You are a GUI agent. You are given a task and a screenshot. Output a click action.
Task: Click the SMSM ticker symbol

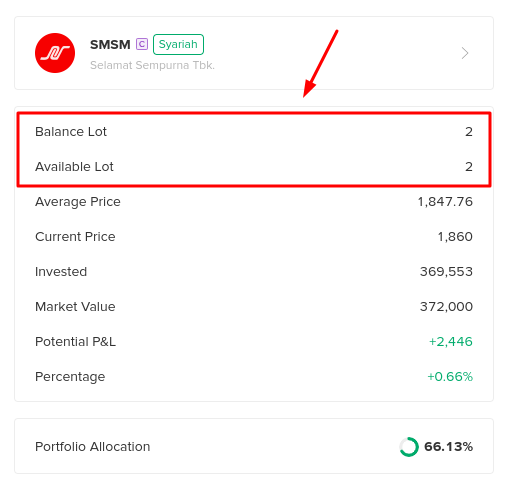point(110,44)
